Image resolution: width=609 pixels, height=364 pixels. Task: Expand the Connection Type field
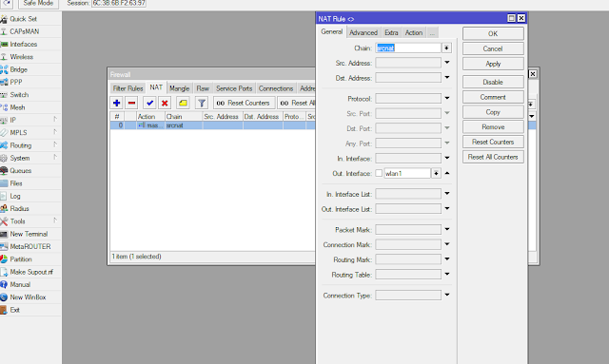pyautogui.click(x=447, y=295)
